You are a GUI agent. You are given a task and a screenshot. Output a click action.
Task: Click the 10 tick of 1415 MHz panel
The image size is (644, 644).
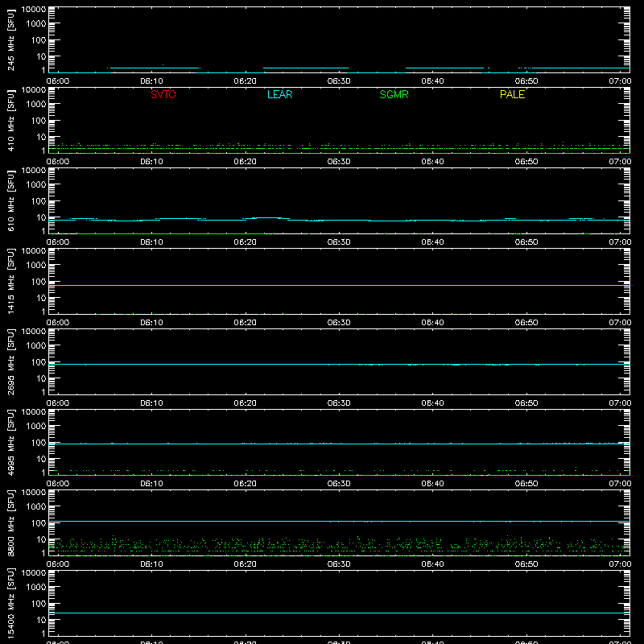[42, 298]
